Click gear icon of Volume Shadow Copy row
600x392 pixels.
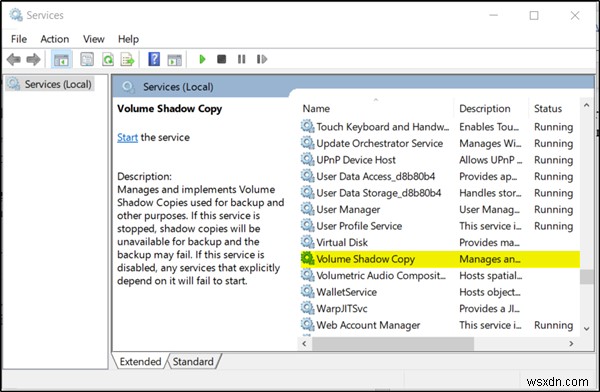pos(307,258)
